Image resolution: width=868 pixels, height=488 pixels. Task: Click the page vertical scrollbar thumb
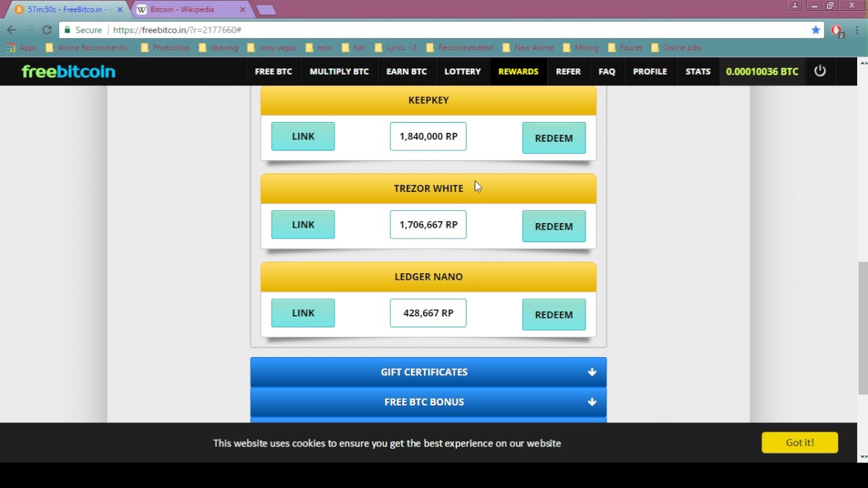pos(863,325)
